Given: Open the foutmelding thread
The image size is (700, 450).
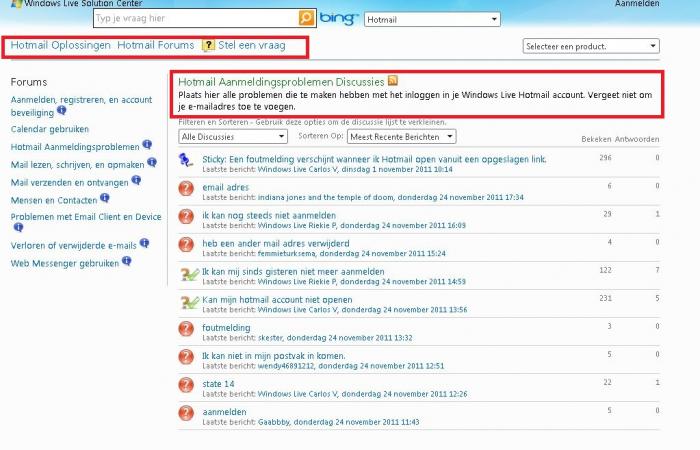Looking at the screenshot, I should (x=226, y=328).
